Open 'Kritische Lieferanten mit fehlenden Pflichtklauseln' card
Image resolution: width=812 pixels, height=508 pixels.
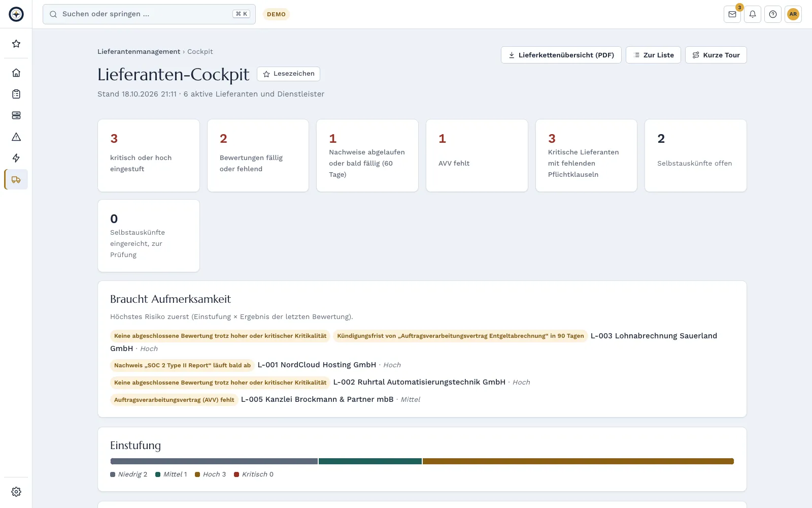[x=586, y=155]
